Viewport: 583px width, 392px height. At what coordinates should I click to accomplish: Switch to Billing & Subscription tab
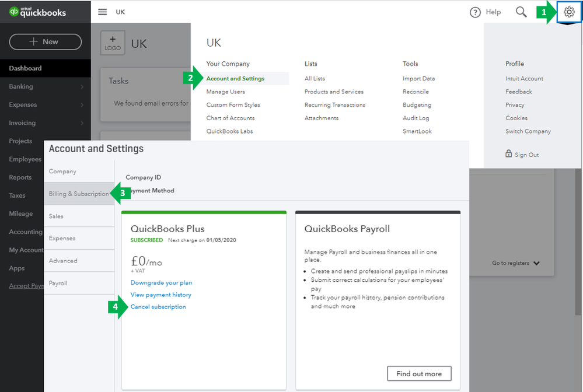click(79, 194)
